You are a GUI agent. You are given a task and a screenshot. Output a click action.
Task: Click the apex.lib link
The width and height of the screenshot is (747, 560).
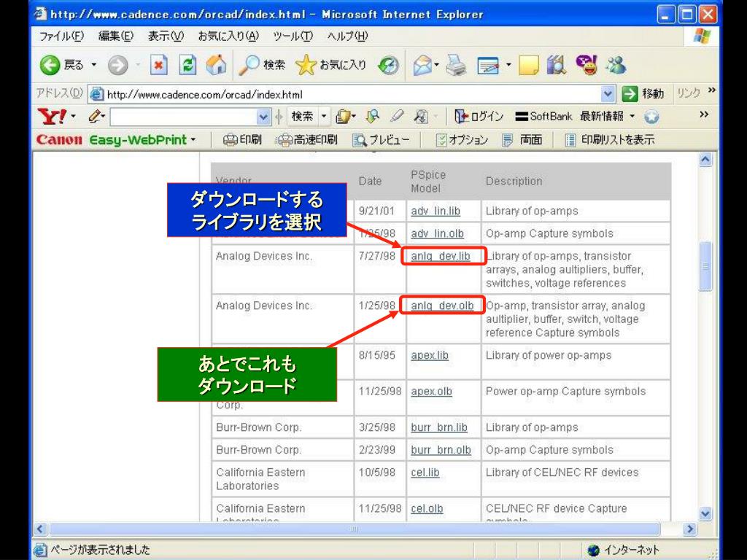[x=430, y=355]
